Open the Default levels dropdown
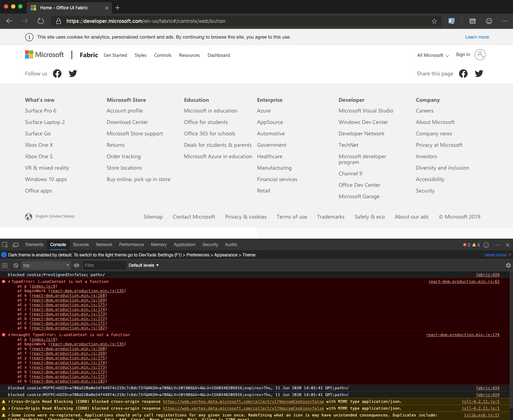Image resolution: width=513 pixels, height=420 pixels. pos(144,265)
